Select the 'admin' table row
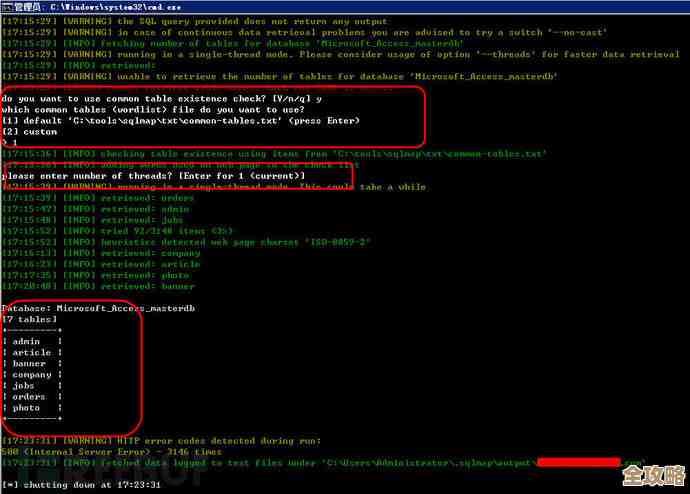This screenshot has height=494, width=690. coord(27,341)
